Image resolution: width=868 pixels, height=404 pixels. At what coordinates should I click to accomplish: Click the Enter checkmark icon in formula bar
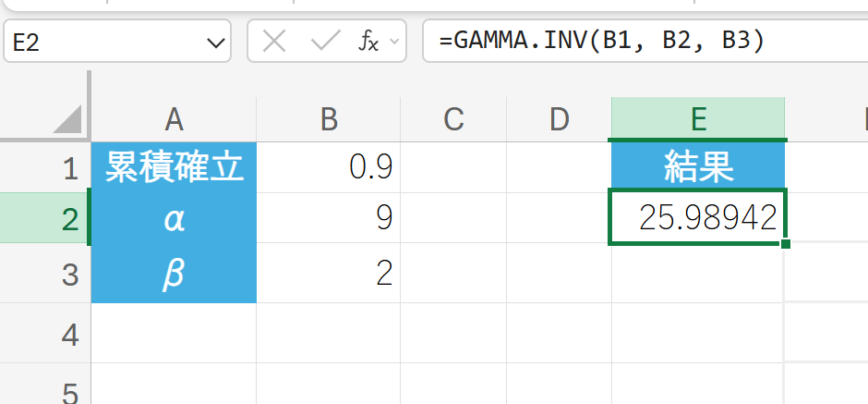tap(326, 42)
